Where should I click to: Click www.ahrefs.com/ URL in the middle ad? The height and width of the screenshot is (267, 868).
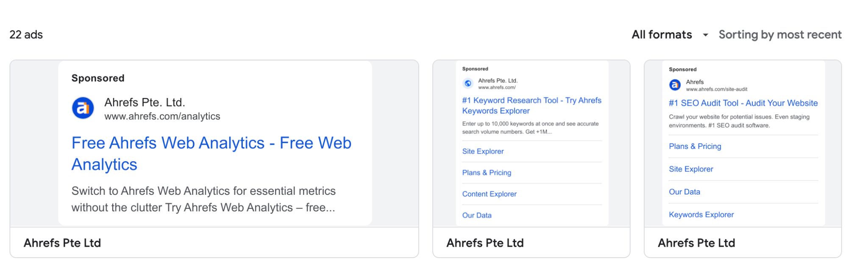pyautogui.click(x=496, y=88)
